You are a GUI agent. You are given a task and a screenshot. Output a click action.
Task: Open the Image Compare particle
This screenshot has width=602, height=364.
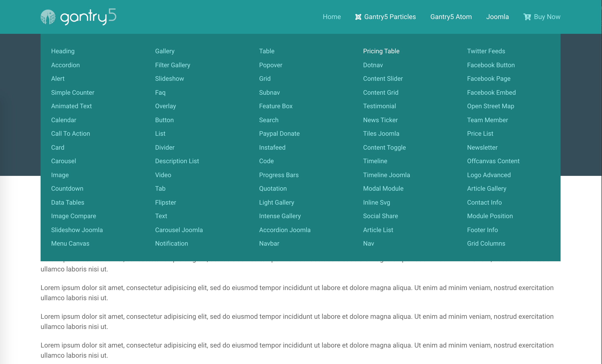(74, 216)
